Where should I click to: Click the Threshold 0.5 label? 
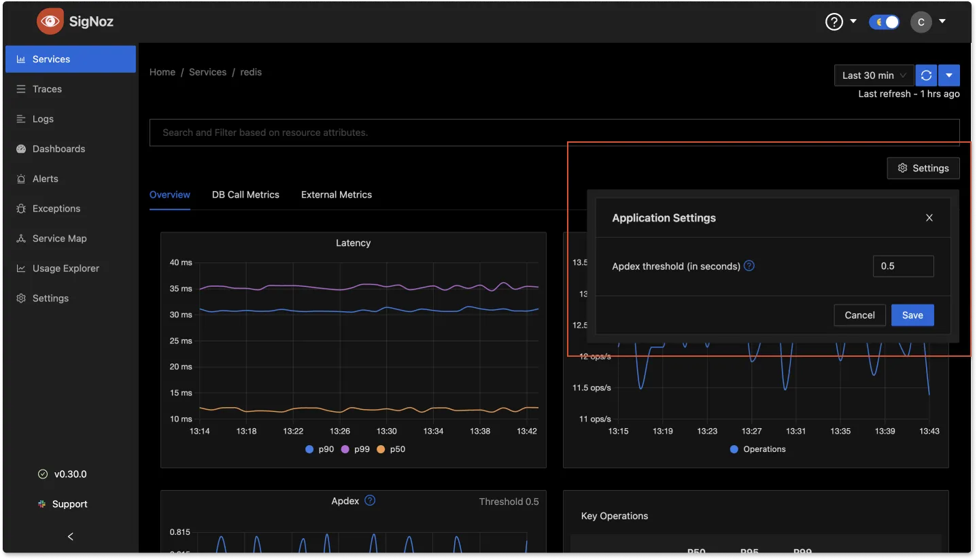509,502
